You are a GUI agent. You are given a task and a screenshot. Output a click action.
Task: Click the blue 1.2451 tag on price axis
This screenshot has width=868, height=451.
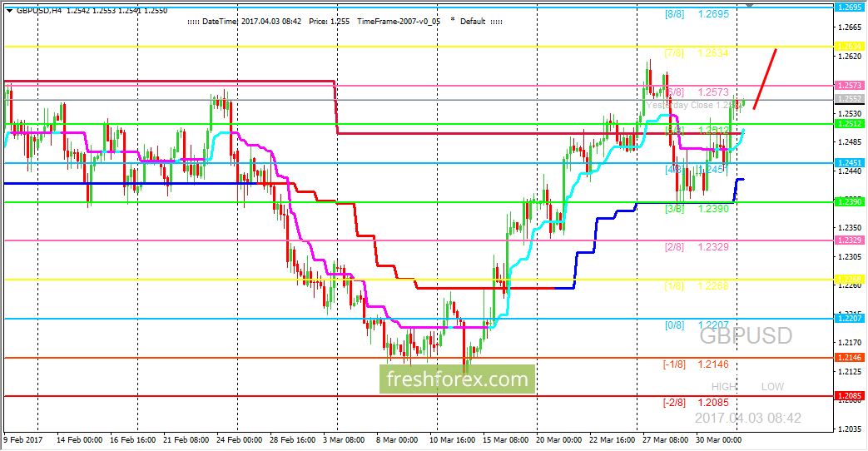[850, 163]
